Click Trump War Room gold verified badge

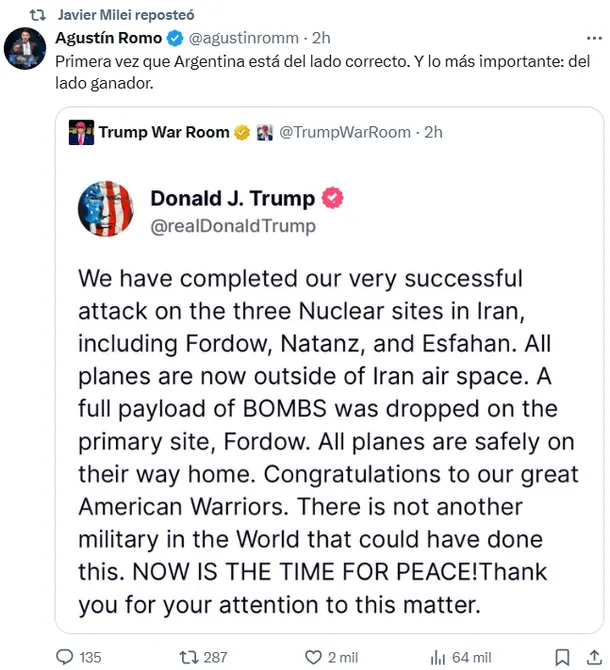pyautogui.click(x=242, y=132)
